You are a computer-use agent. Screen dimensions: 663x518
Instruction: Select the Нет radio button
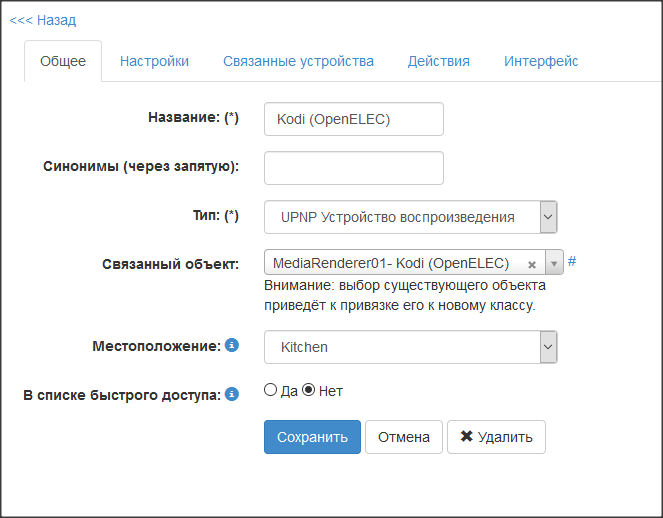309,390
